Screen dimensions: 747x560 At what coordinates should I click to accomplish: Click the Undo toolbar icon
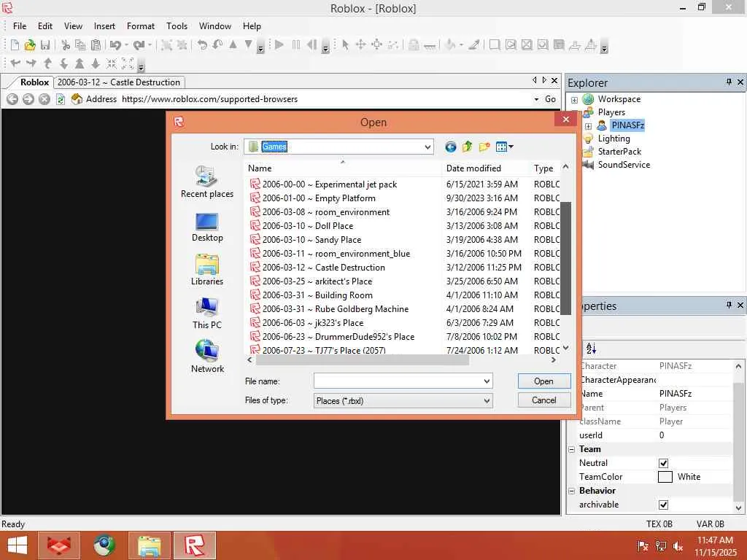[115, 45]
